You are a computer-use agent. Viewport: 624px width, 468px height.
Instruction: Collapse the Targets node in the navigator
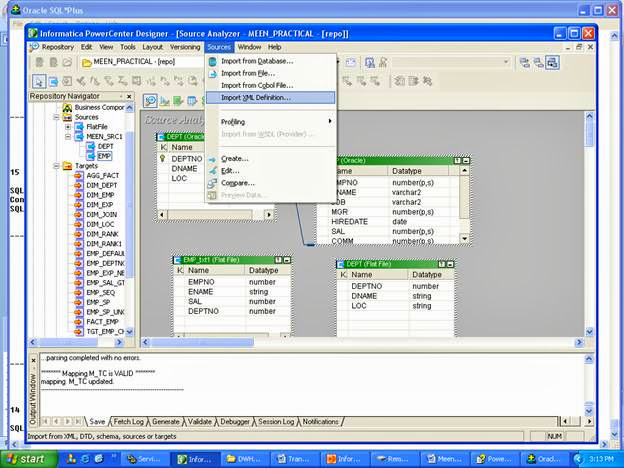point(56,166)
